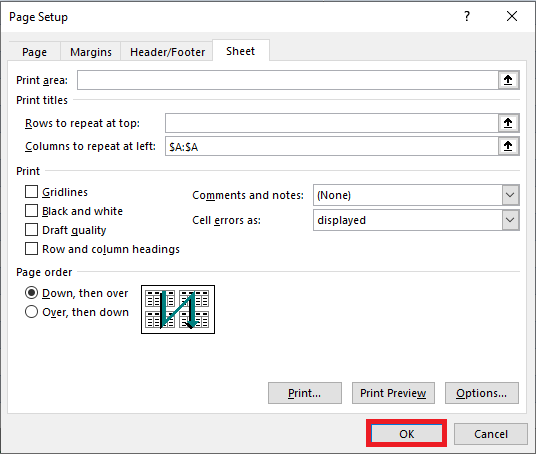536x454 pixels.
Task: Confirm settings with the OK button
Action: [406, 434]
